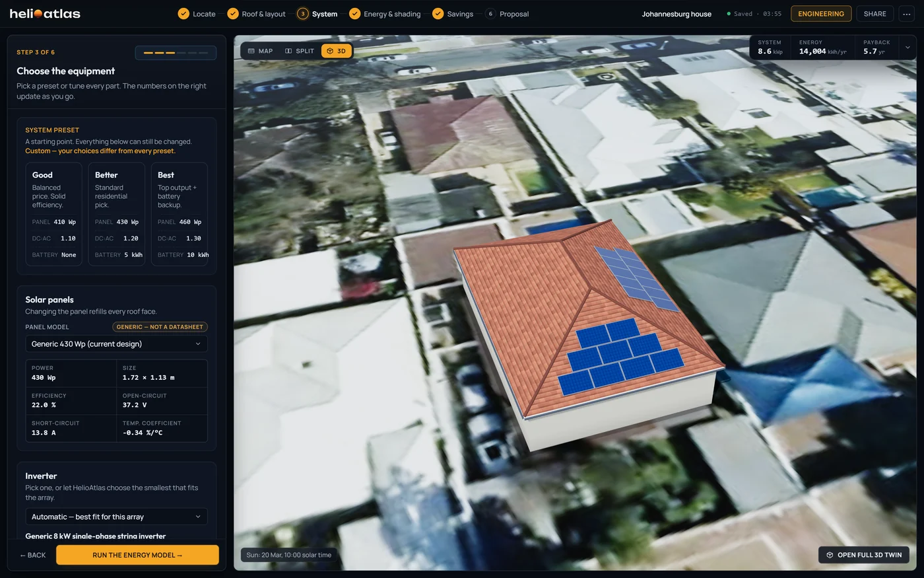Toggle the ENGINEERING mode button

[x=821, y=14]
